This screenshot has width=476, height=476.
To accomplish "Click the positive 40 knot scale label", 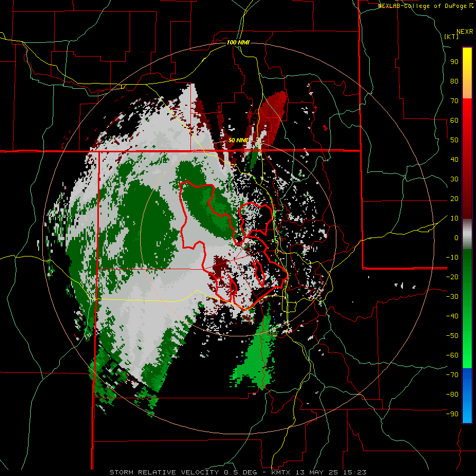I will click(x=454, y=159).
